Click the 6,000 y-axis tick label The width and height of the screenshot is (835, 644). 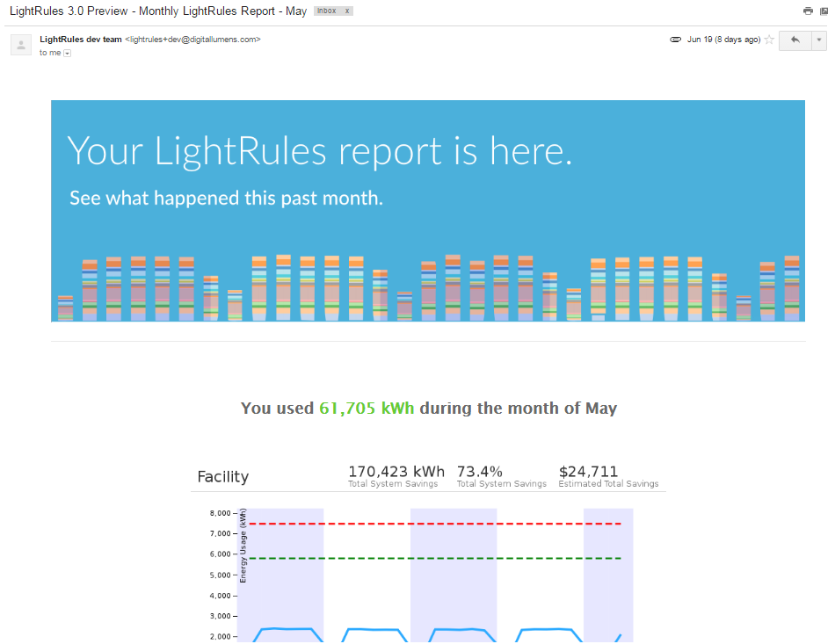pyautogui.click(x=220, y=554)
